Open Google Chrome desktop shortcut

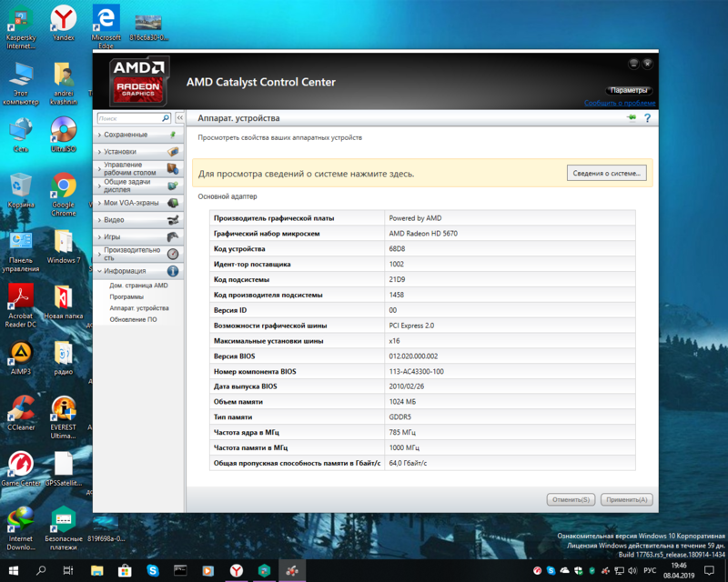coord(63,187)
